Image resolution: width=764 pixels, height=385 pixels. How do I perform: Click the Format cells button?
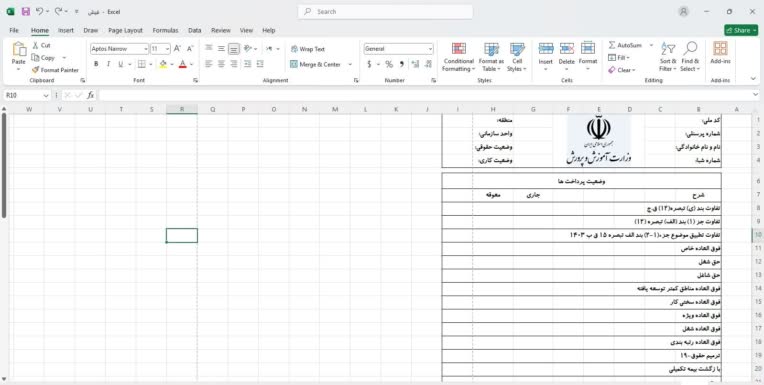click(588, 57)
